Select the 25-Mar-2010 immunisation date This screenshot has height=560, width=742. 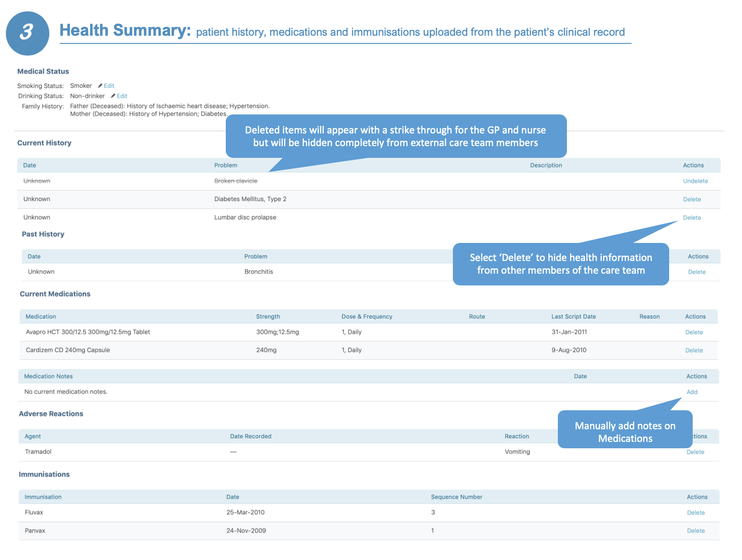[x=245, y=512]
